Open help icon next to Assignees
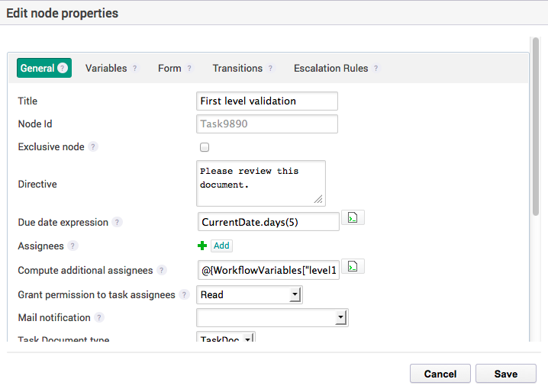The width and height of the screenshot is (548, 392). 73,246
